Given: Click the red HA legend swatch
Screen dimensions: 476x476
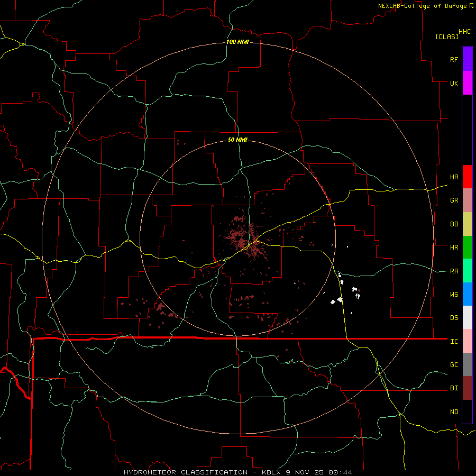Looking at the screenshot, I should pos(467,177).
